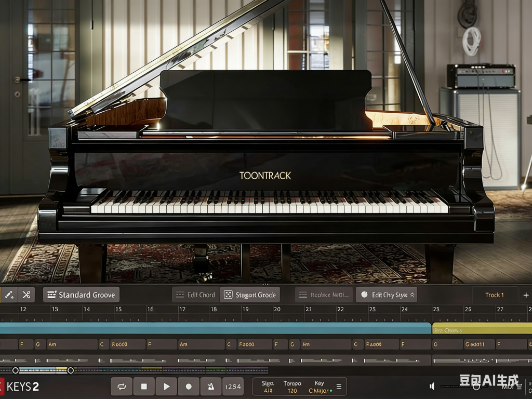Image resolution: width=532 pixels, height=399 pixels.
Task: Open the song settings hamburger menu
Action: pos(339,387)
